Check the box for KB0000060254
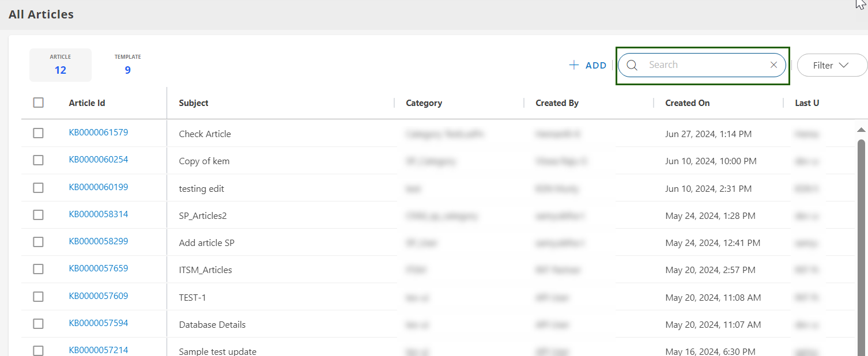Viewport: 868px width, 356px height. click(38, 160)
